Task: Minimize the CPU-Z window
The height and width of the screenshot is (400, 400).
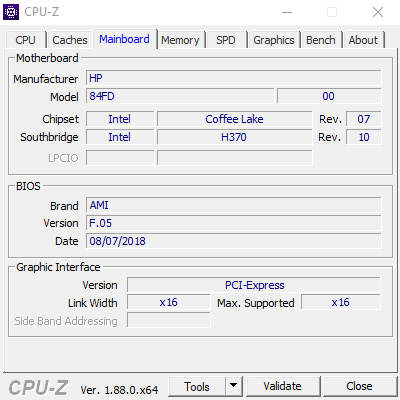Action: tap(287, 12)
